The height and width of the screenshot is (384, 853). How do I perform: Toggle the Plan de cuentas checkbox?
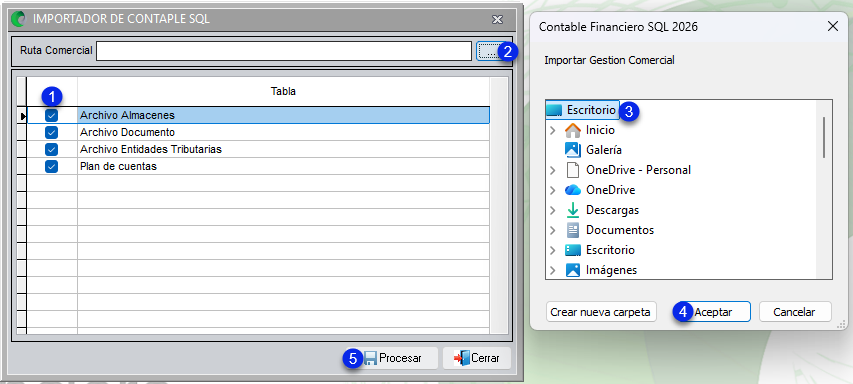click(52, 166)
